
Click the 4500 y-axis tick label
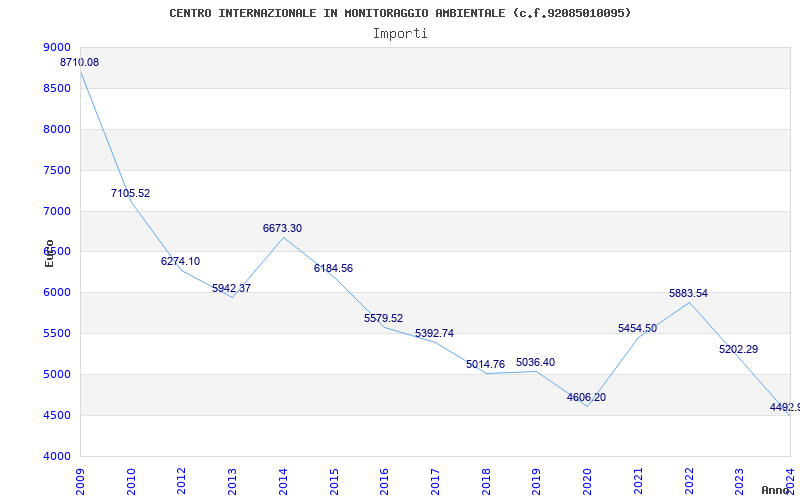pyautogui.click(x=57, y=415)
